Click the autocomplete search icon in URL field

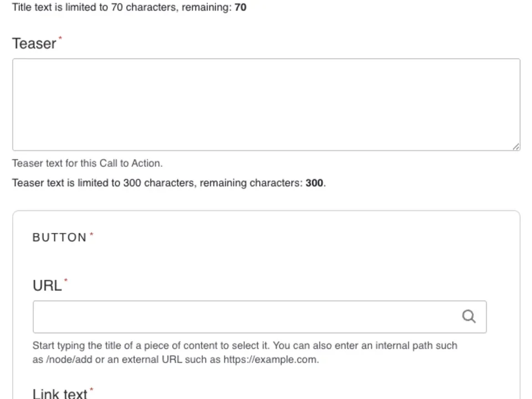pyautogui.click(x=469, y=316)
